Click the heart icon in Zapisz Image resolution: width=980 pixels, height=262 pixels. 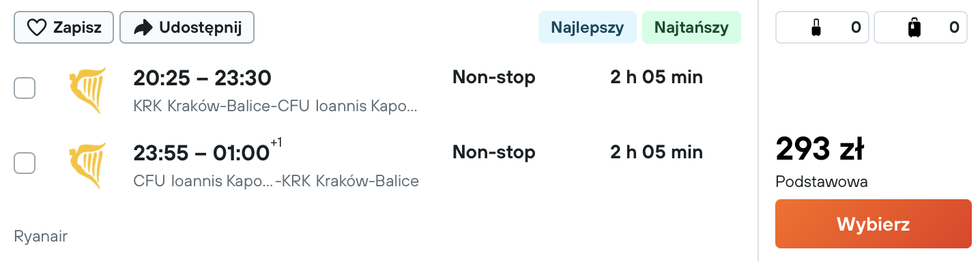click(x=36, y=28)
